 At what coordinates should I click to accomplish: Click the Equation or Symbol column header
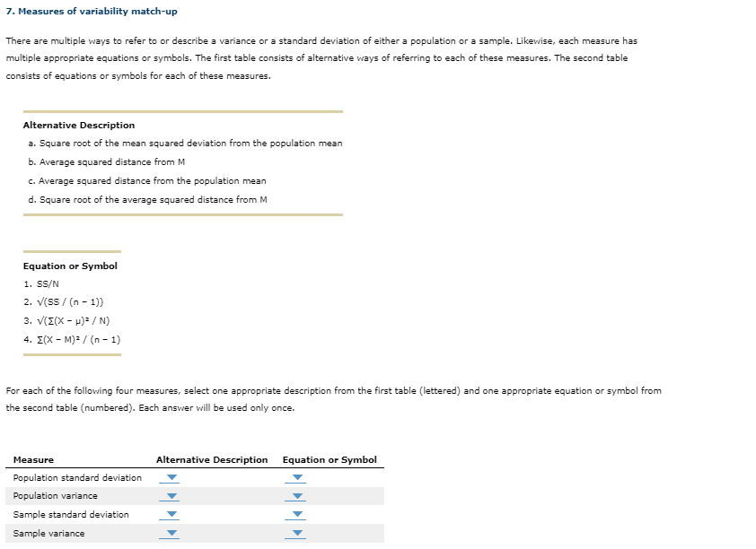[x=331, y=458]
